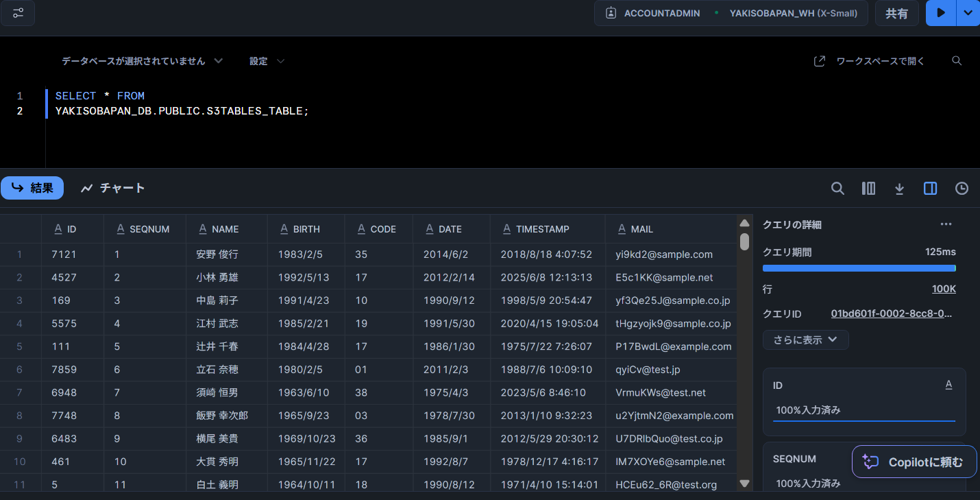
Task: Click ワークスペースで開く link
Action: [869, 61]
